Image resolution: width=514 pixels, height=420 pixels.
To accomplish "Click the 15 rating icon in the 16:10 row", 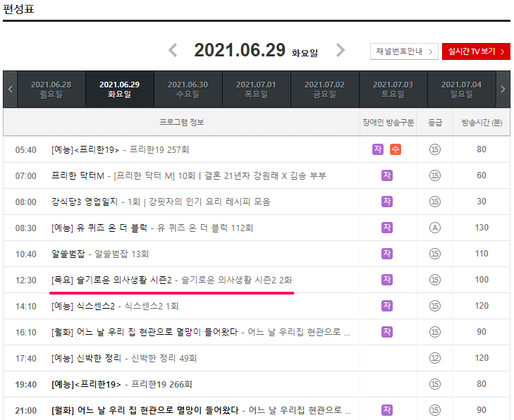I will point(434,331).
